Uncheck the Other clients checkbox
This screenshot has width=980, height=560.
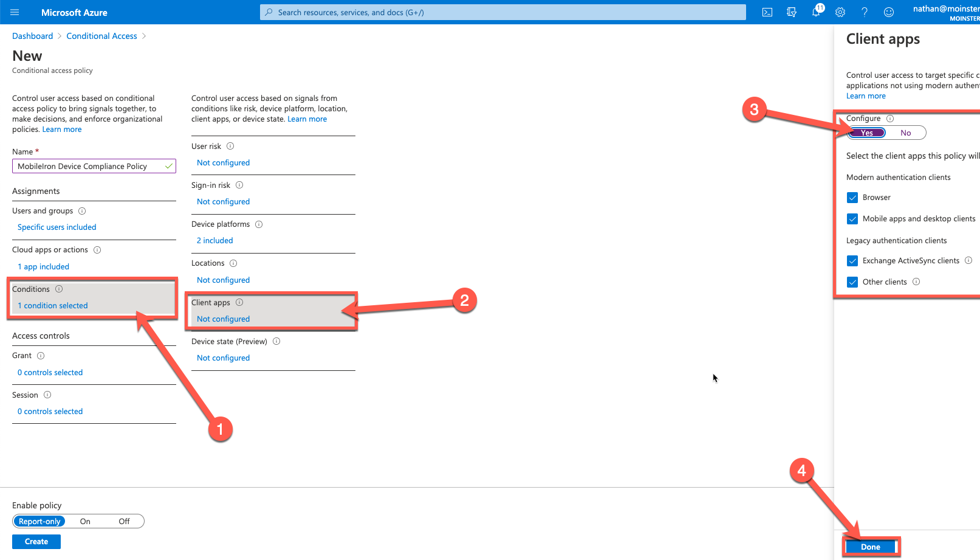[x=852, y=282]
